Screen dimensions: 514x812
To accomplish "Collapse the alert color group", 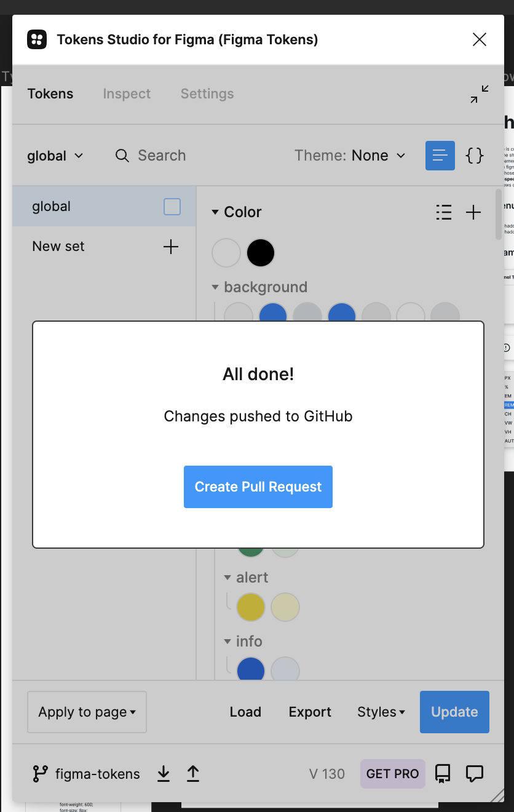I will pos(228,578).
